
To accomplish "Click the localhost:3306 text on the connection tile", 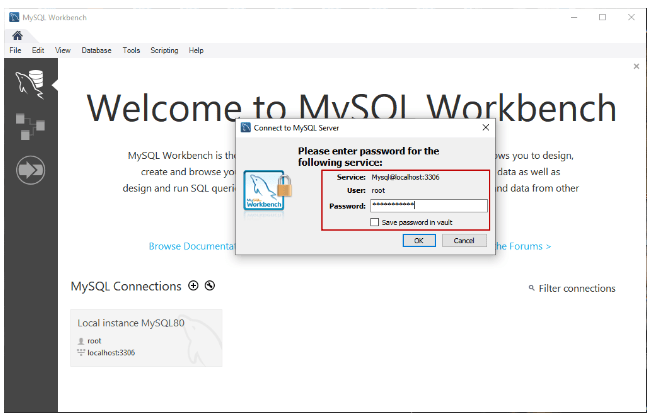I will pyautogui.click(x=111, y=353).
